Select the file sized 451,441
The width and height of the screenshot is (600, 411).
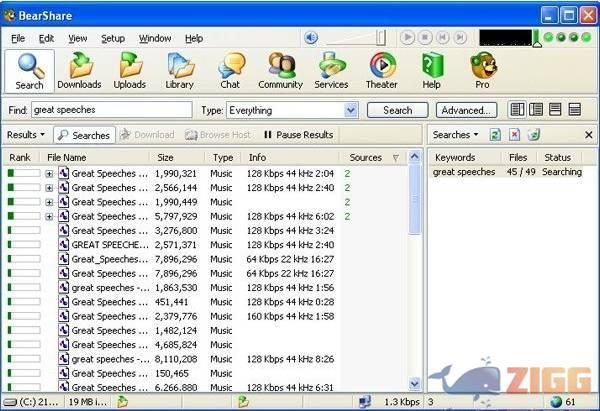click(x=172, y=302)
